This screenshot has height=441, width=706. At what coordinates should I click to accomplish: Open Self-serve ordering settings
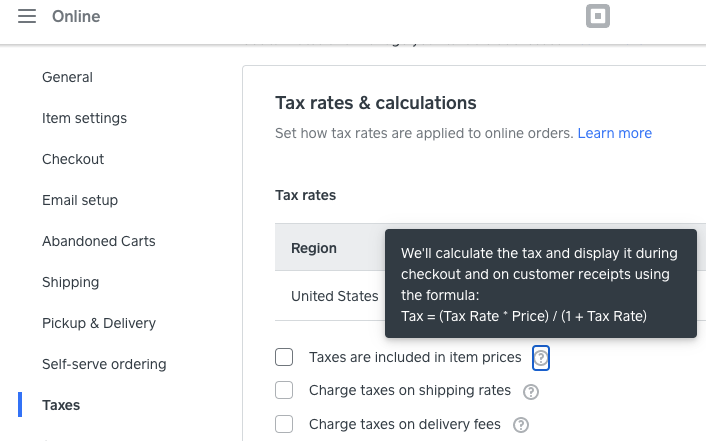(104, 364)
